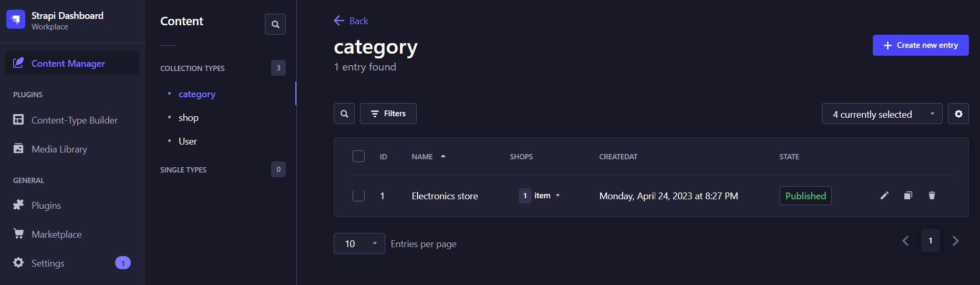Open the Media Library plugin
Screen dimensions: 980x285
click(x=59, y=149)
